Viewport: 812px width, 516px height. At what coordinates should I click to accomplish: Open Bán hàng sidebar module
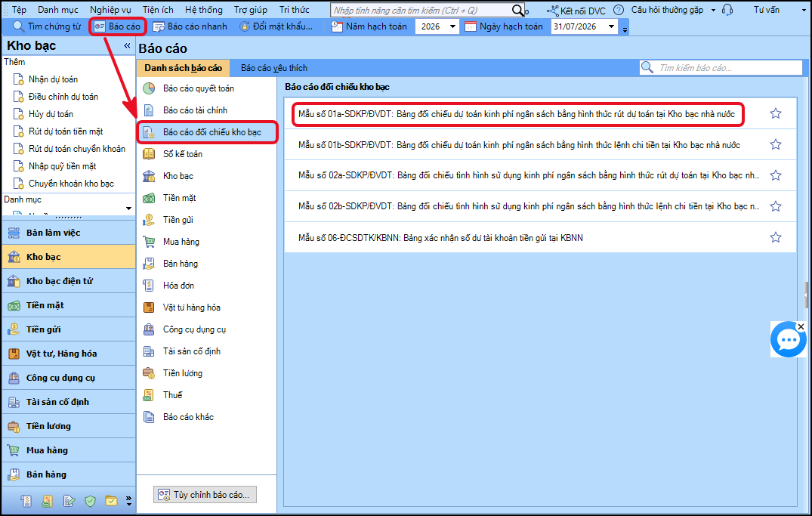pos(68,474)
